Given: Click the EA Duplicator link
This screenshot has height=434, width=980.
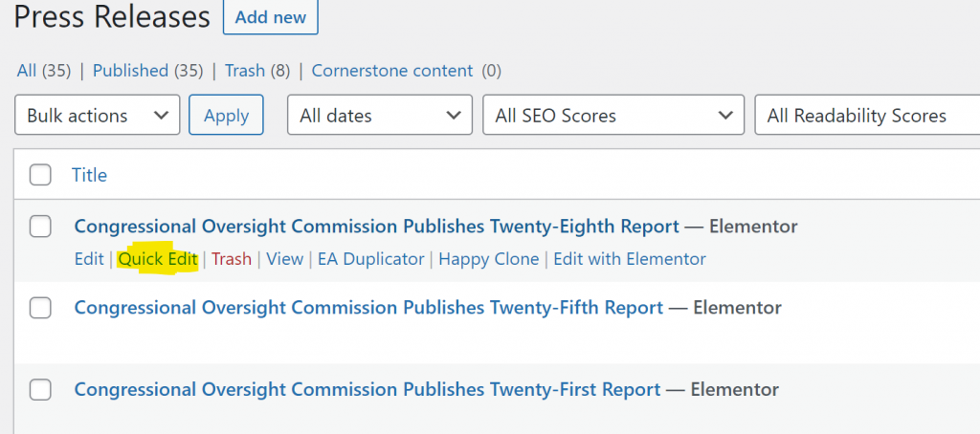Looking at the screenshot, I should coord(371,258).
